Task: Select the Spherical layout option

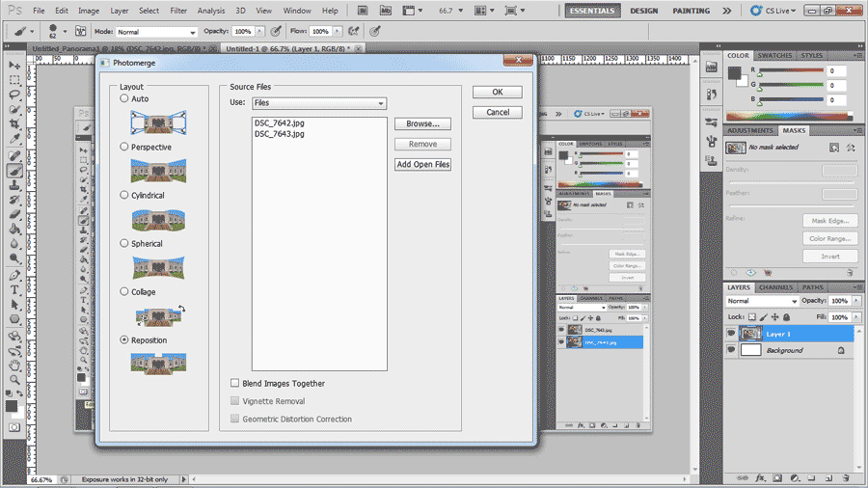Action: 124,243
